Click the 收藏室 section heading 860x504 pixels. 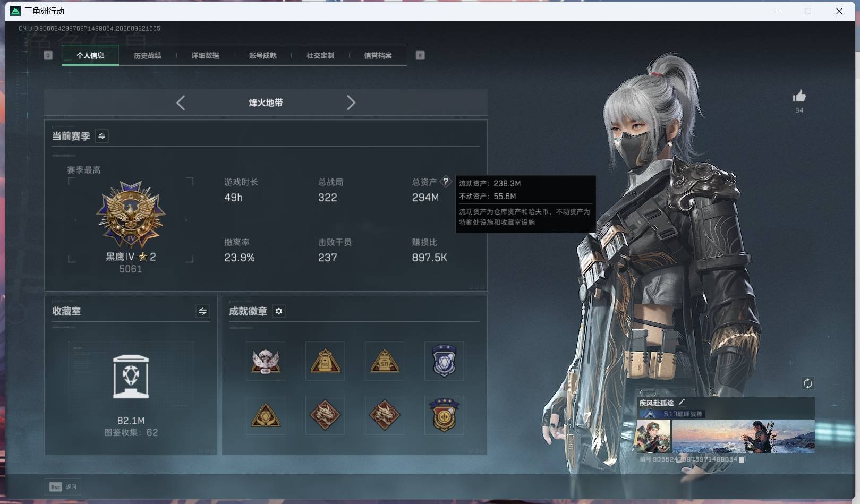(x=66, y=311)
